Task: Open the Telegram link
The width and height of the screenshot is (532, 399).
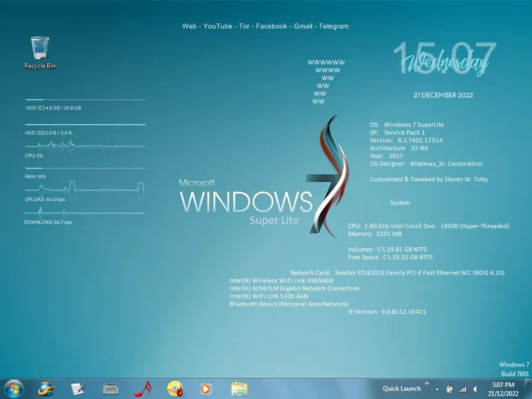Action: (x=334, y=26)
